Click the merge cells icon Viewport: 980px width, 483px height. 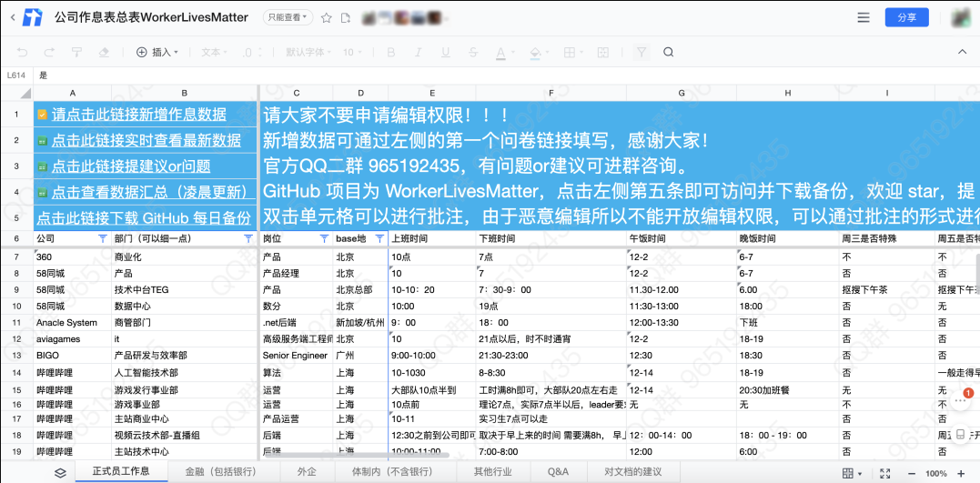click(603, 52)
